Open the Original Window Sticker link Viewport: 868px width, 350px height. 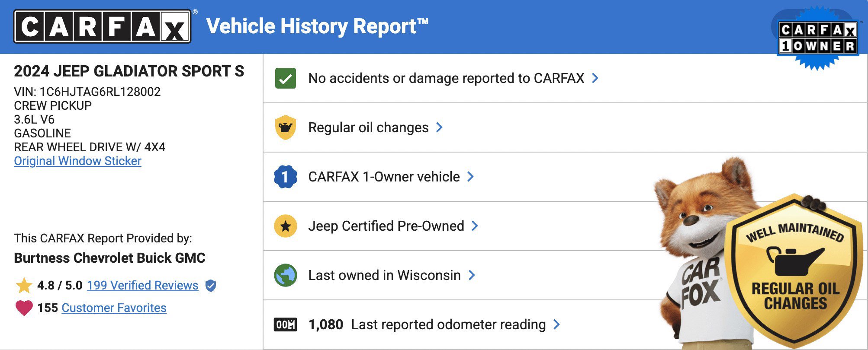click(x=77, y=161)
